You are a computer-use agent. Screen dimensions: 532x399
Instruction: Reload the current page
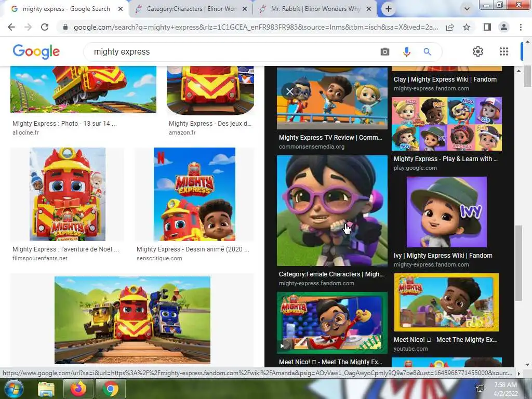click(x=45, y=27)
